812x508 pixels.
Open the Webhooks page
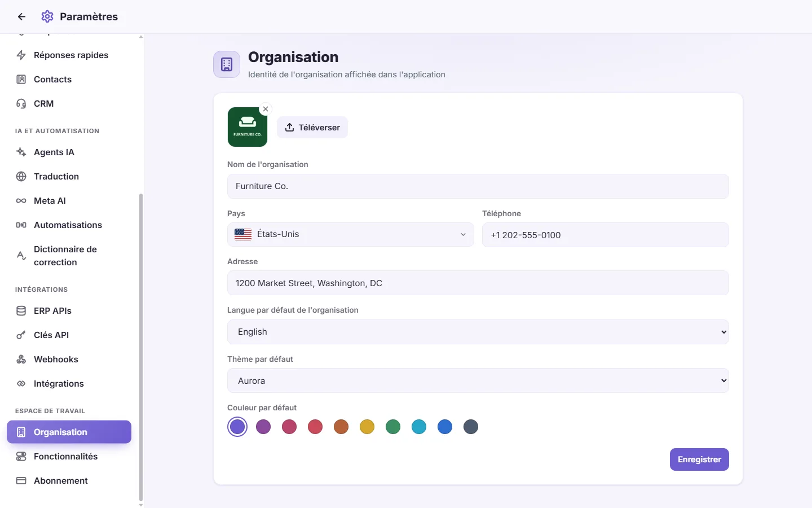point(69,360)
